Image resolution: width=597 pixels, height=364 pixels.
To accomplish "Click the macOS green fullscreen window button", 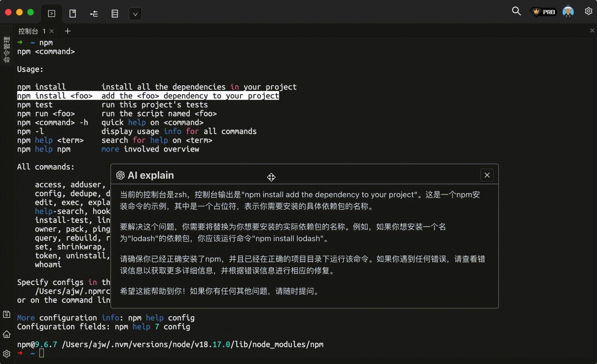I will pyautogui.click(x=30, y=12).
